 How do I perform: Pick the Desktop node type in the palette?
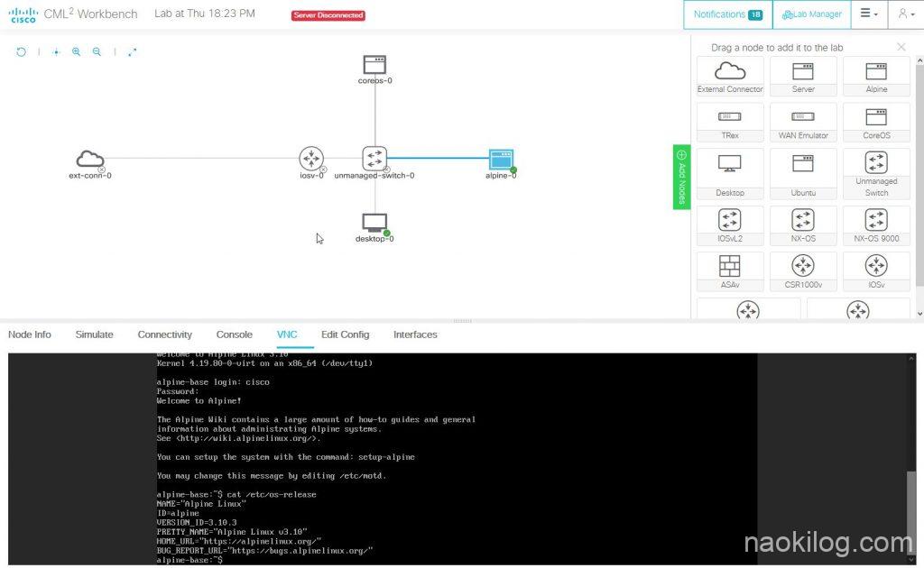[x=730, y=174]
